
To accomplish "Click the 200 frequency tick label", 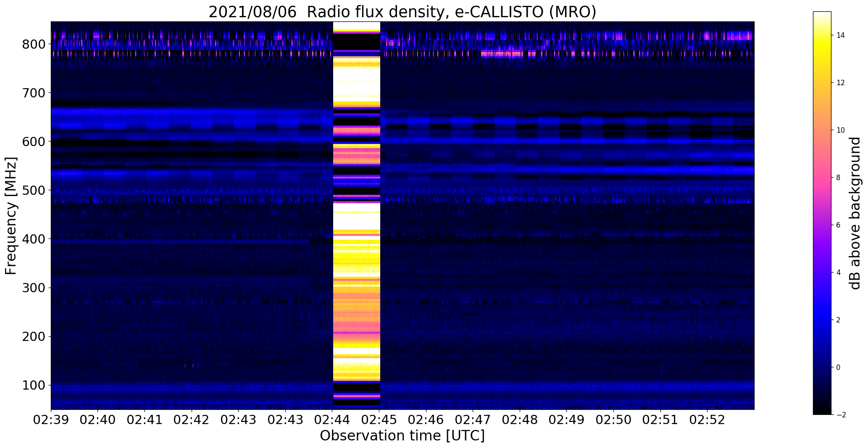I will pyautogui.click(x=33, y=336).
